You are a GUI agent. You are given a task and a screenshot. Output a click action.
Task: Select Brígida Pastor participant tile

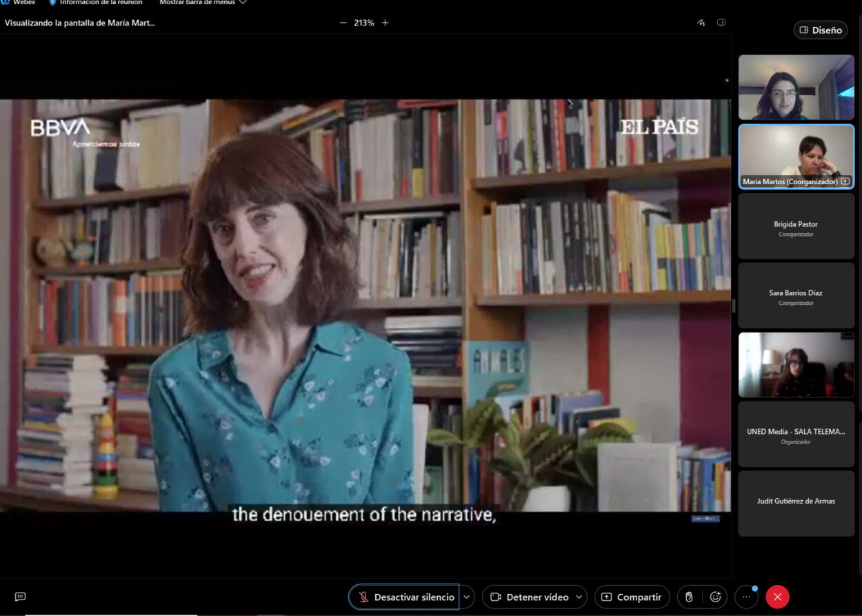point(796,226)
